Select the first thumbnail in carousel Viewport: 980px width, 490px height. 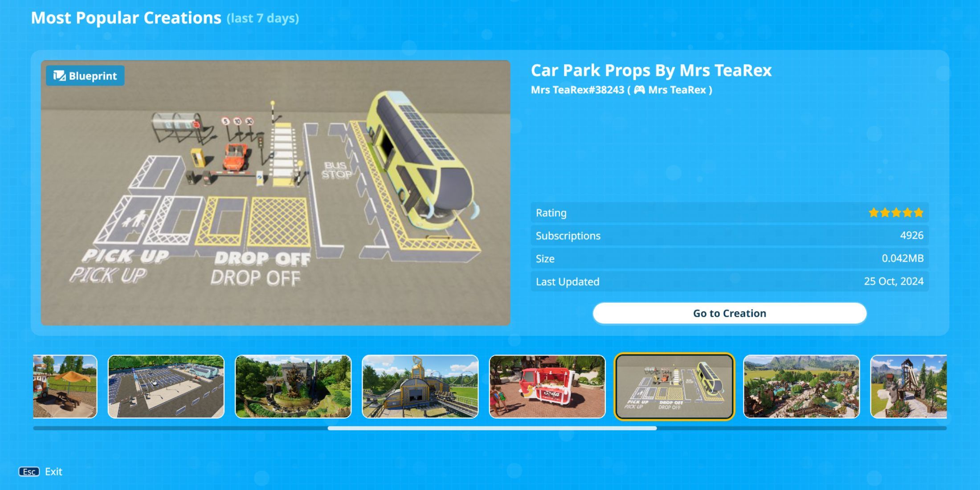click(65, 386)
